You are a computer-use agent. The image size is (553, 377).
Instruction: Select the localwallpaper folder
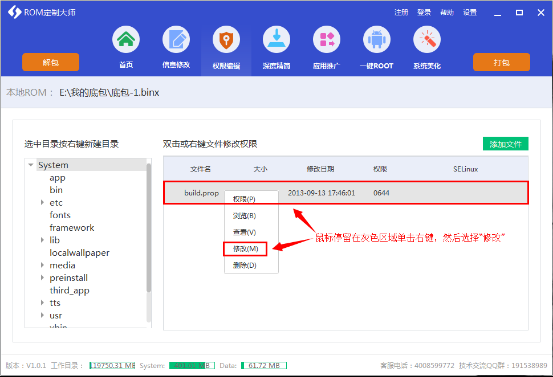click(x=79, y=253)
